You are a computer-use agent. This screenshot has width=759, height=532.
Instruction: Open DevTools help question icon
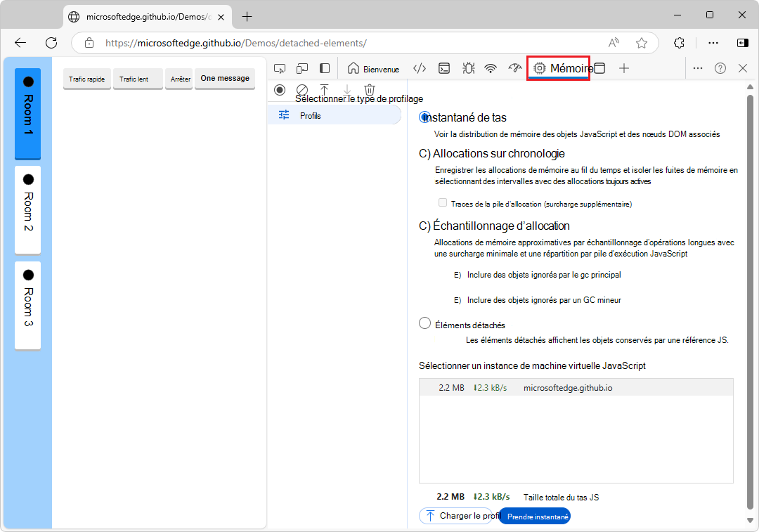coord(720,68)
